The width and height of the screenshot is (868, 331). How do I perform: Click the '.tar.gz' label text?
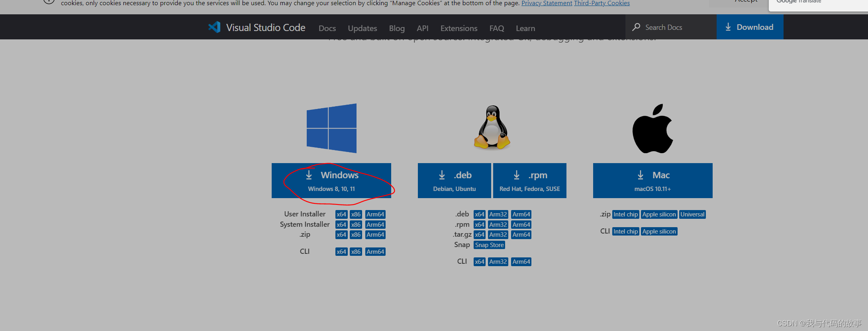462,235
